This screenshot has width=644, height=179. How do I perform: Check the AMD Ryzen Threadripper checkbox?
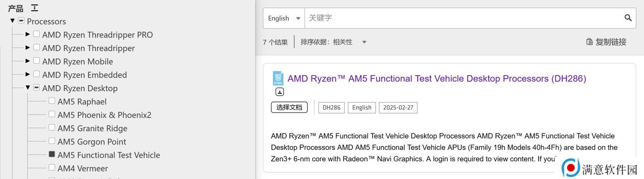pyautogui.click(x=37, y=47)
